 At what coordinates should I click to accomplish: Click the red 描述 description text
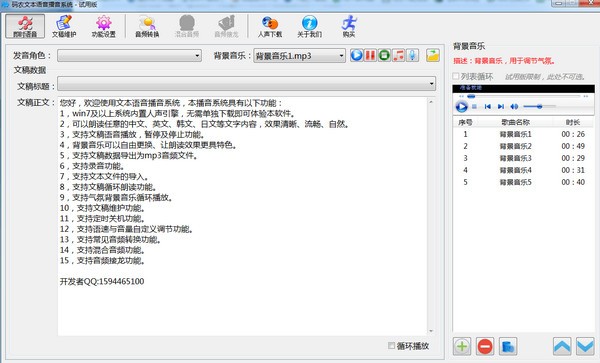click(504, 61)
